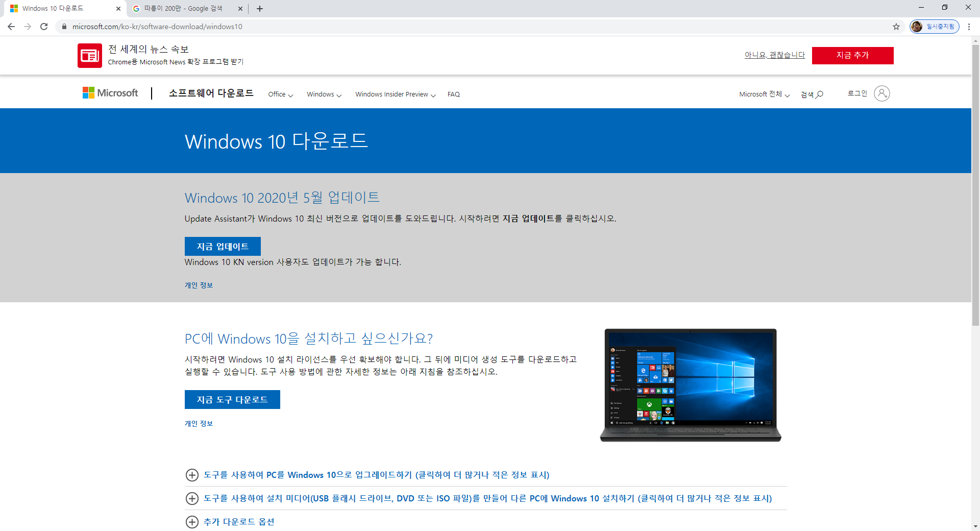Click the 로그인 user avatar icon
980x531 pixels.
click(882, 93)
